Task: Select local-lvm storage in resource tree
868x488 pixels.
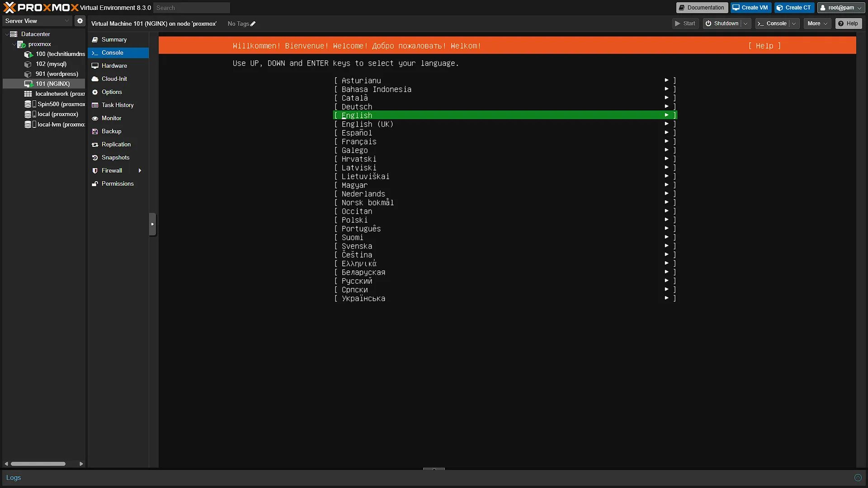Action: click(55, 125)
